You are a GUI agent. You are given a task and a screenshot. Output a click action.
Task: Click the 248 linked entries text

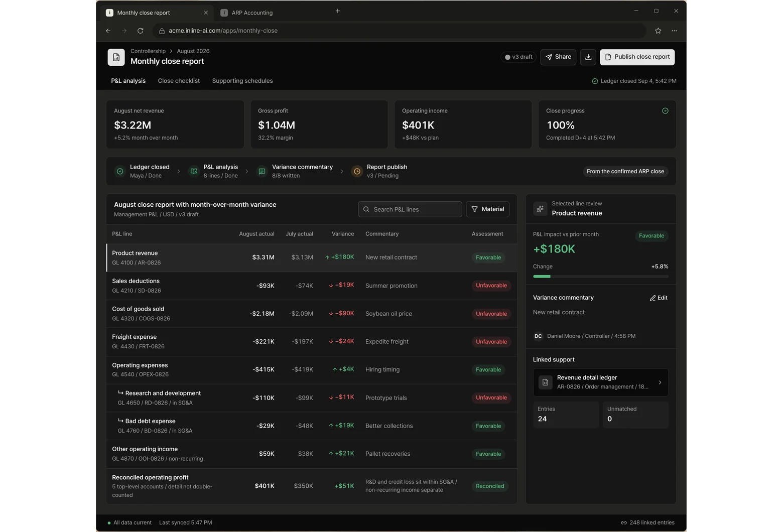pos(652,523)
